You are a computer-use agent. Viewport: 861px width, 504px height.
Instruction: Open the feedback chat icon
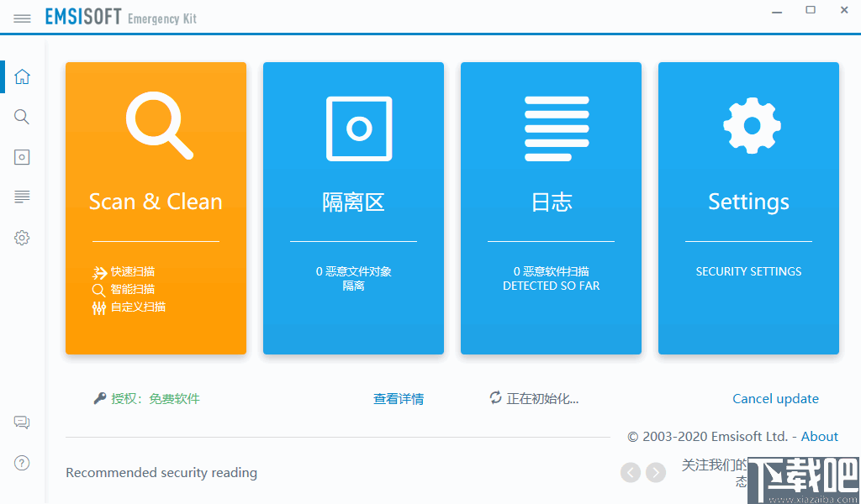click(x=22, y=422)
